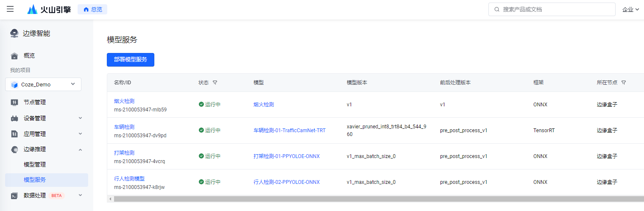Viewport: 644px width, 211px height.
Task: Click the TensorRT framework cell
Action: tap(544, 130)
